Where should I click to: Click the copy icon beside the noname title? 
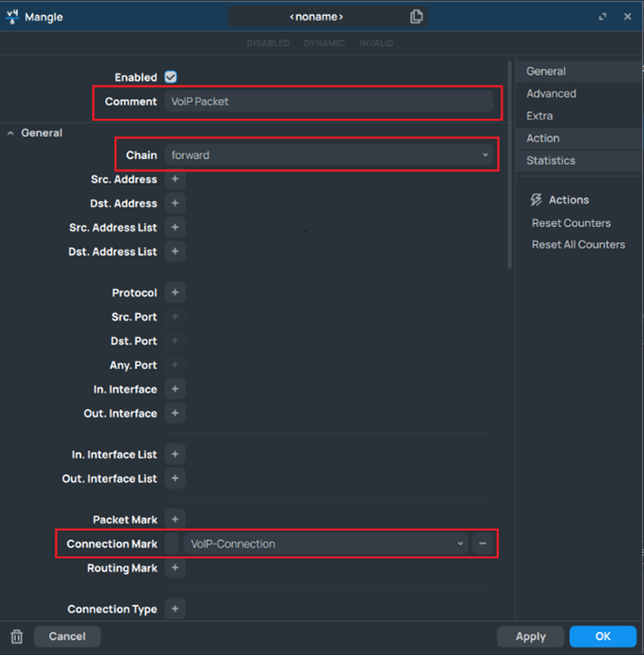(416, 17)
